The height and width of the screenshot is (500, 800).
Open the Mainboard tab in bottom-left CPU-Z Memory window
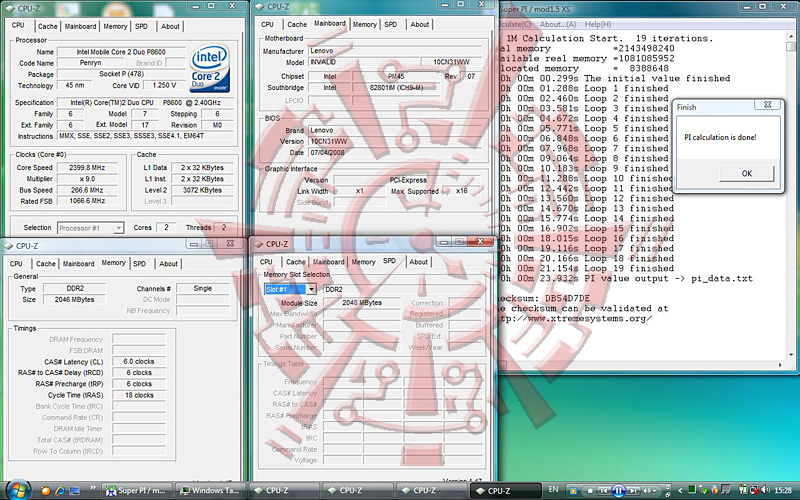(x=79, y=264)
